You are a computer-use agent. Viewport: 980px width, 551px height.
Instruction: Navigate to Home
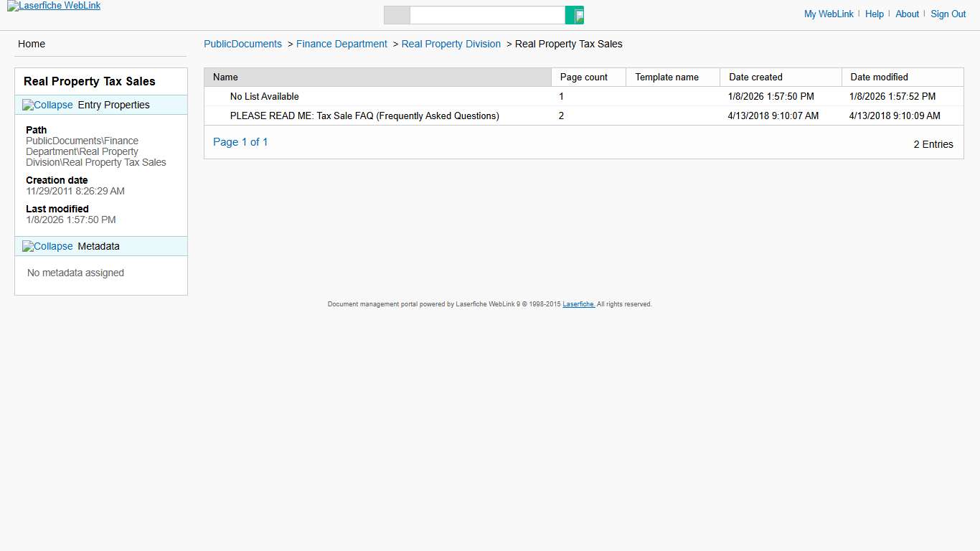click(x=31, y=44)
